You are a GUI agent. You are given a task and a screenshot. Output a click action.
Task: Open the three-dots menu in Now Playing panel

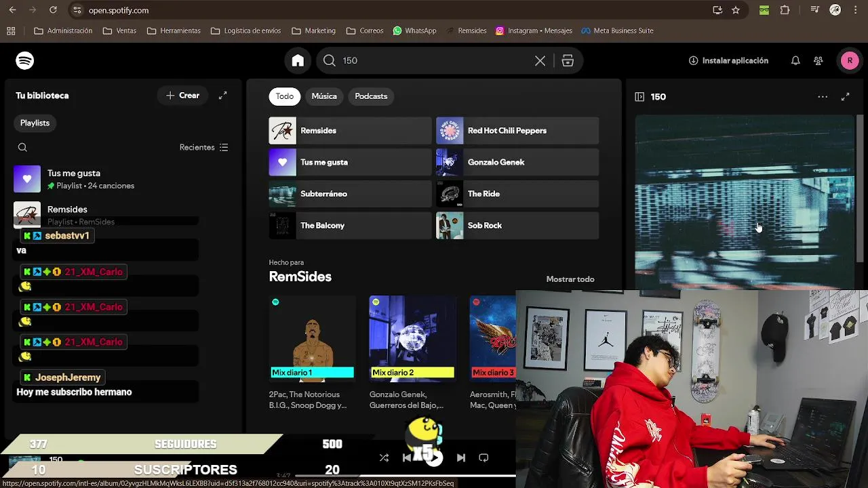point(823,97)
